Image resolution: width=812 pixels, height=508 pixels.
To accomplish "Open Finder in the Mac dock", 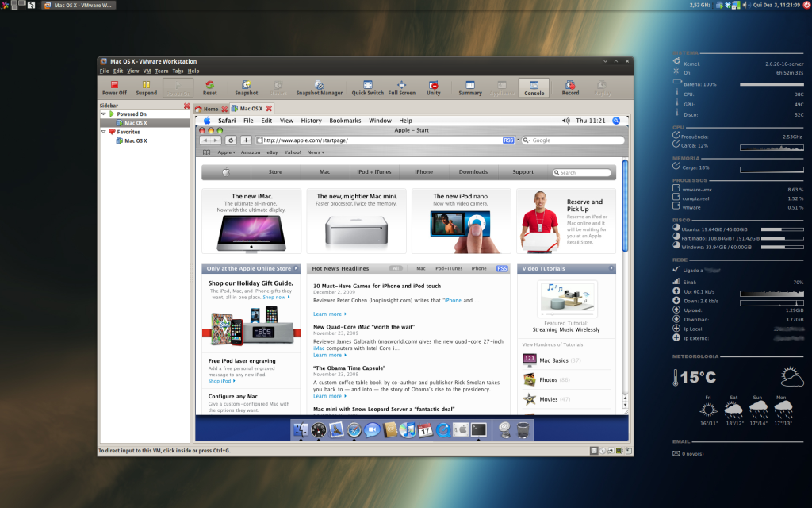I will click(x=301, y=429).
